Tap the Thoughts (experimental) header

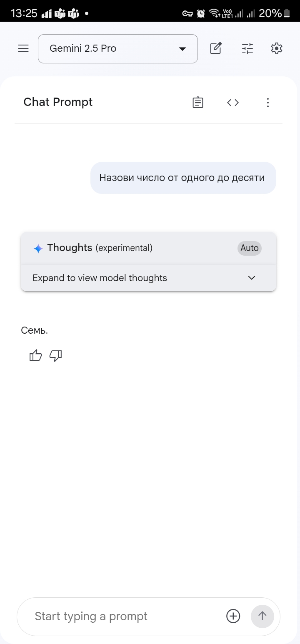click(x=100, y=248)
